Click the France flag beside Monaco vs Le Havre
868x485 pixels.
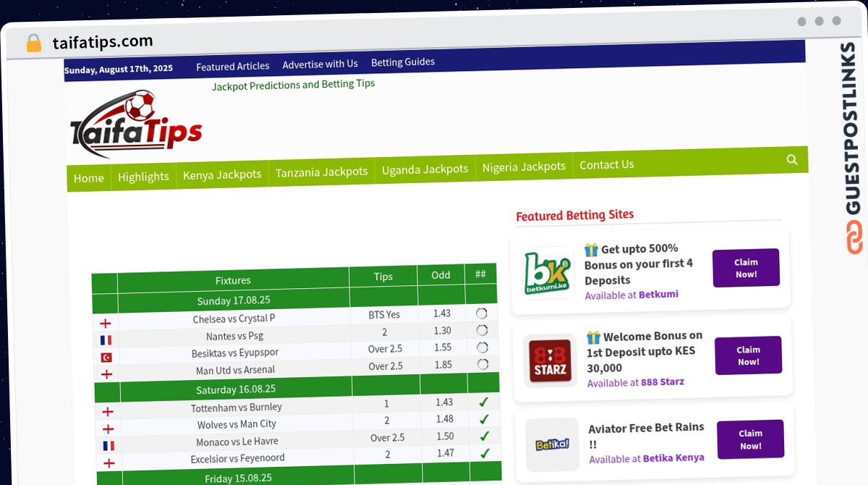point(109,446)
